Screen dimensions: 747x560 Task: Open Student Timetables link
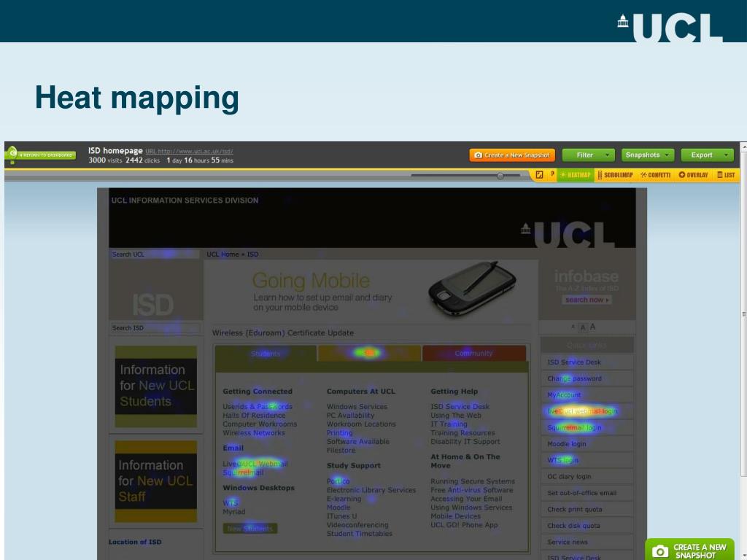click(359, 534)
